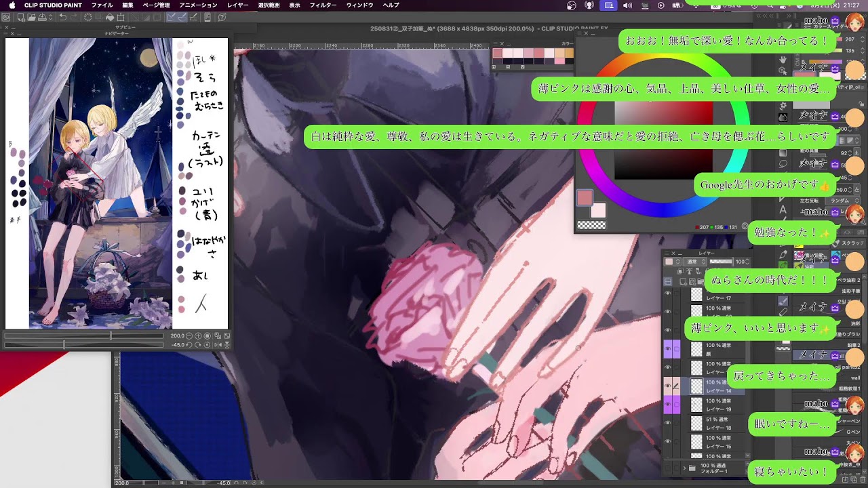Click the canvas status bar zoom out minus
This screenshot has width=868, height=488.
(164, 483)
